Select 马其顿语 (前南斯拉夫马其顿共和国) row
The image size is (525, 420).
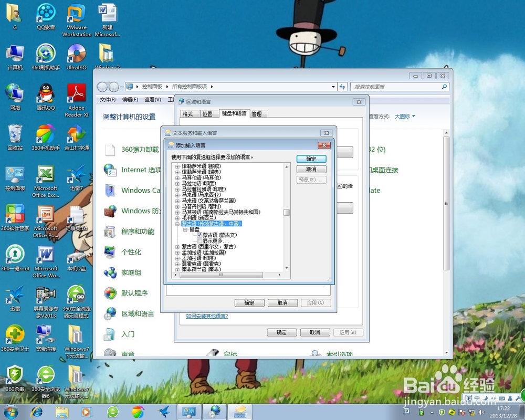(221, 212)
